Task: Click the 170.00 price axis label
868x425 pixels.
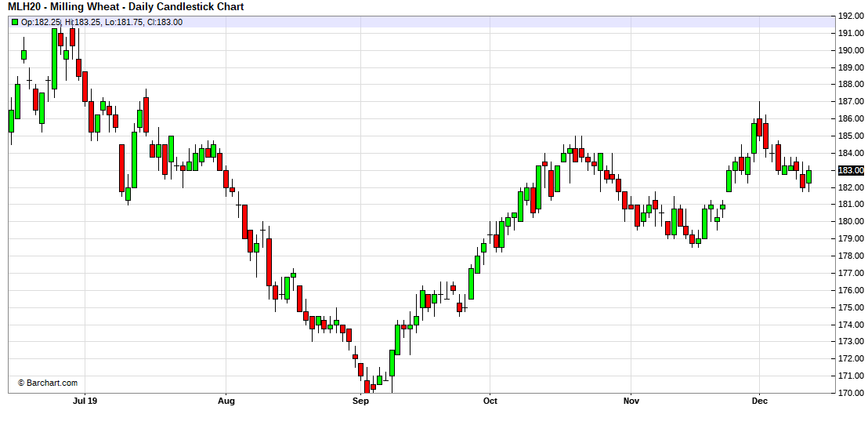Action: coord(850,393)
